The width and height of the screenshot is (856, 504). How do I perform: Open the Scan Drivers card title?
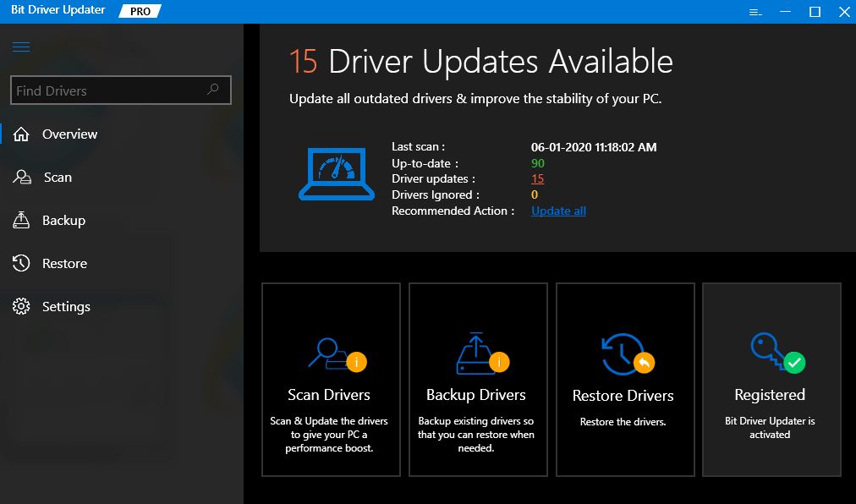pos(329,395)
